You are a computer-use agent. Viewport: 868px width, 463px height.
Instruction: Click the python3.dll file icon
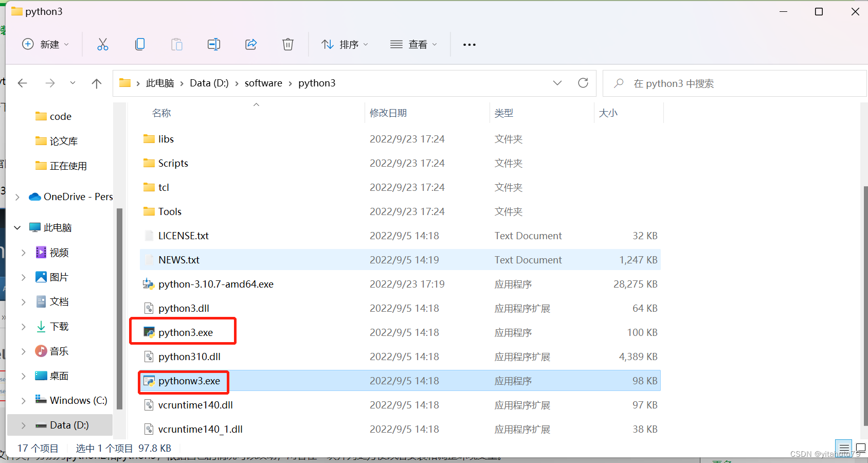pos(149,308)
